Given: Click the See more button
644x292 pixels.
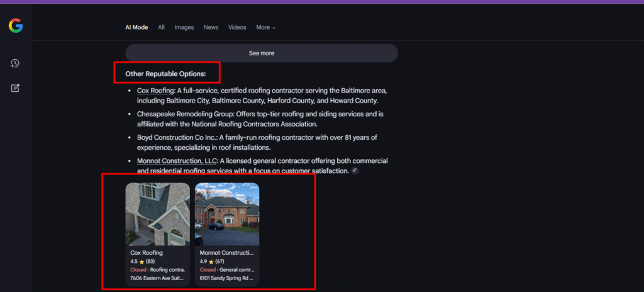Looking at the screenshot, I should (x=262, y=53).
